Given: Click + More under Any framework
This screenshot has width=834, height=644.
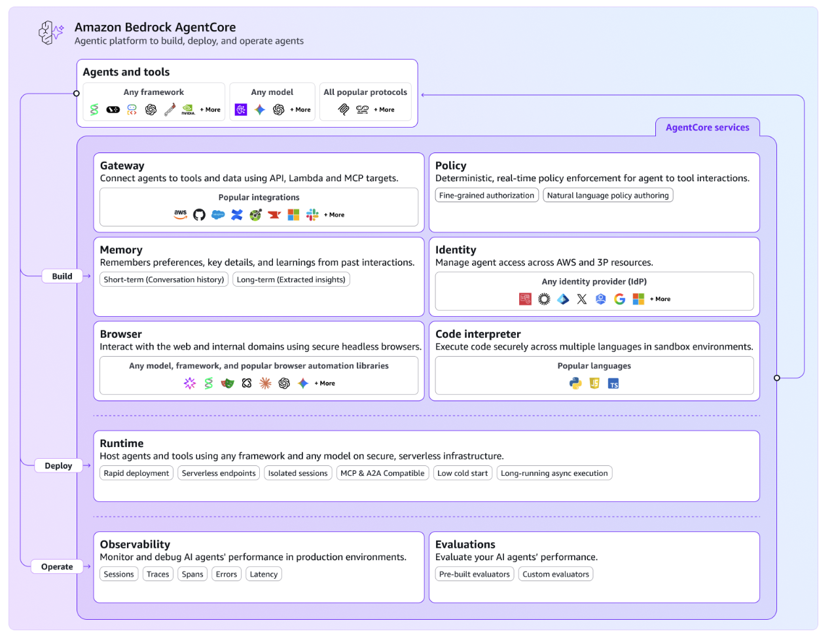Looking at the screenshot, I should pos(210,110).
